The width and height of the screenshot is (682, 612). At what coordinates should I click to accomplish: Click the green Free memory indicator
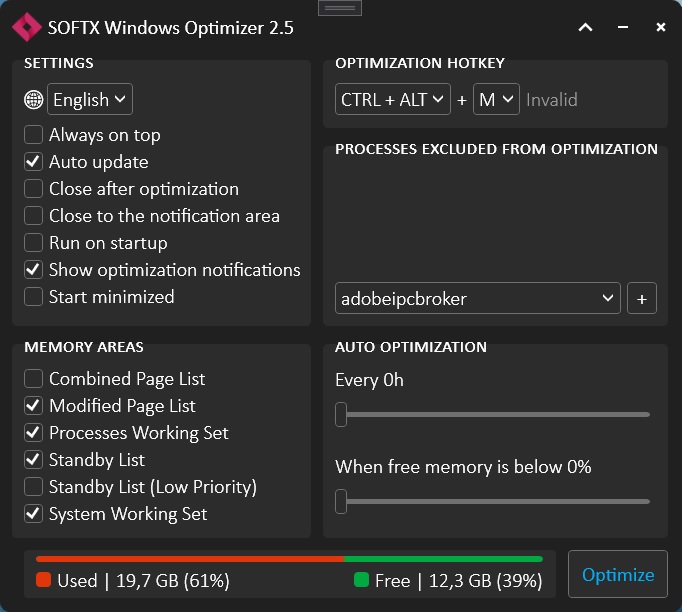[361, 580]
